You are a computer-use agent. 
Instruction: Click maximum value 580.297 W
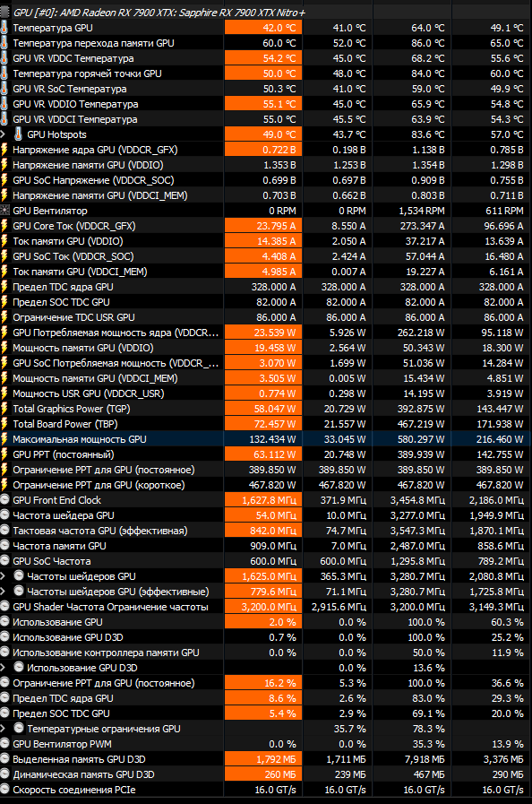click(421, 439)
